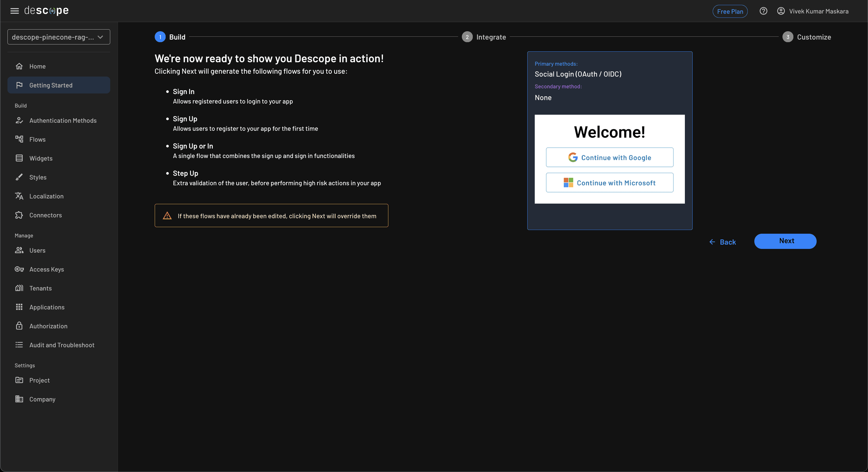Click the Next button to proceed

point(785,241)
